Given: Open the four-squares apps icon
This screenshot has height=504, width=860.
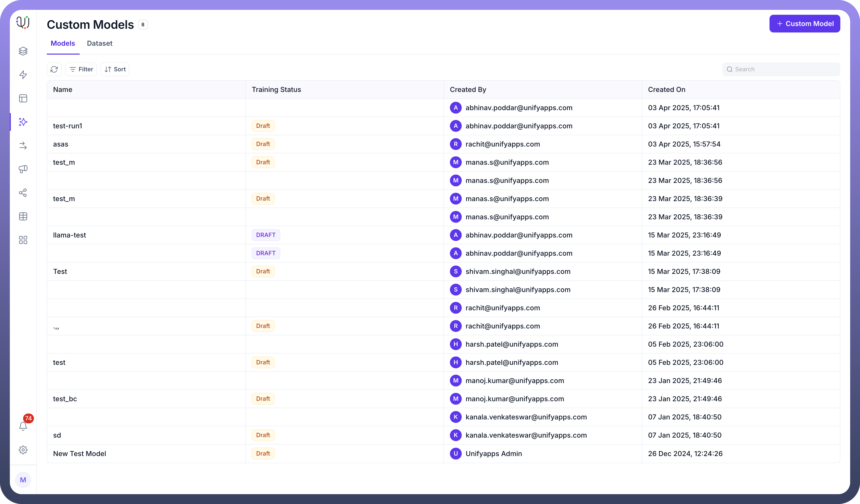Looking at the screenshot, I should point(23,240).
